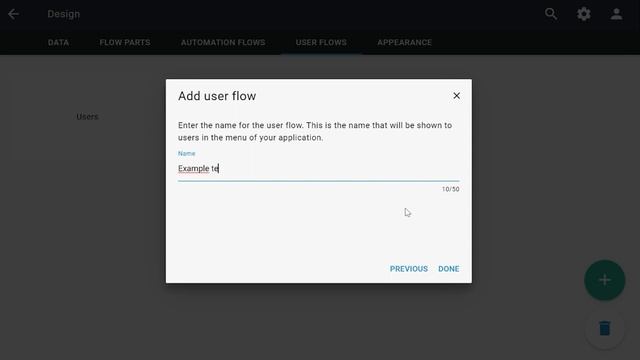The image size is (640, 360).
Task: Click the Previous button
Action: coord(409,269)
